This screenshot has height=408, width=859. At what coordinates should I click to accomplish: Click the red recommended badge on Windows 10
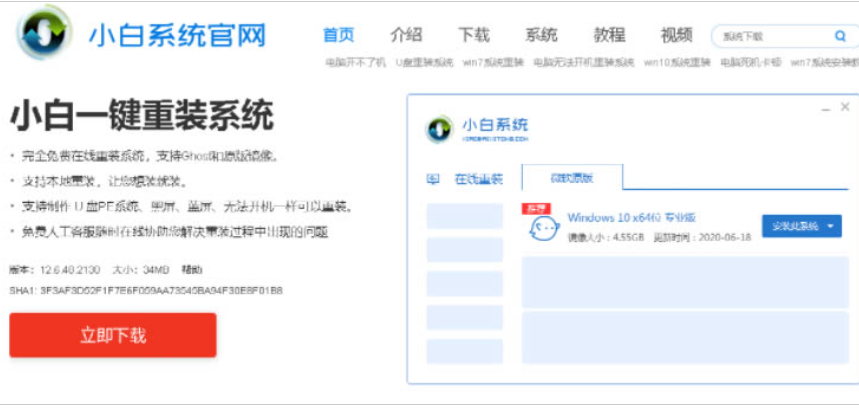[537, 208]
